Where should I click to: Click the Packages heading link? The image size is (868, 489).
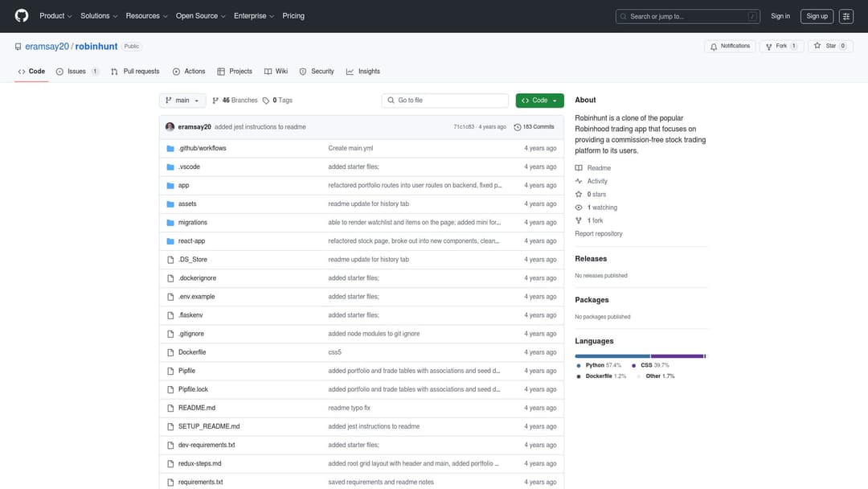[592, 300]
